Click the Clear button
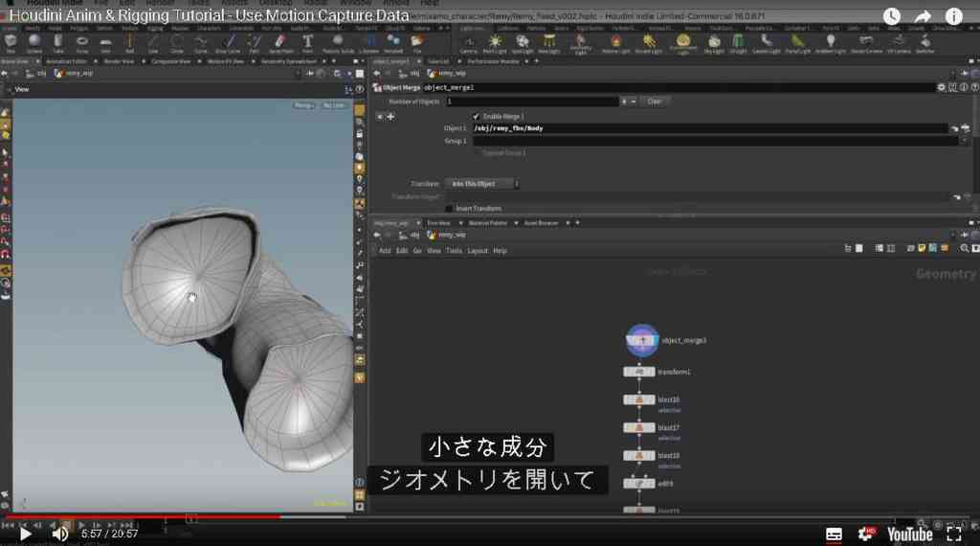This screenshot has width=980, height=546. click(x=654, y=102)
